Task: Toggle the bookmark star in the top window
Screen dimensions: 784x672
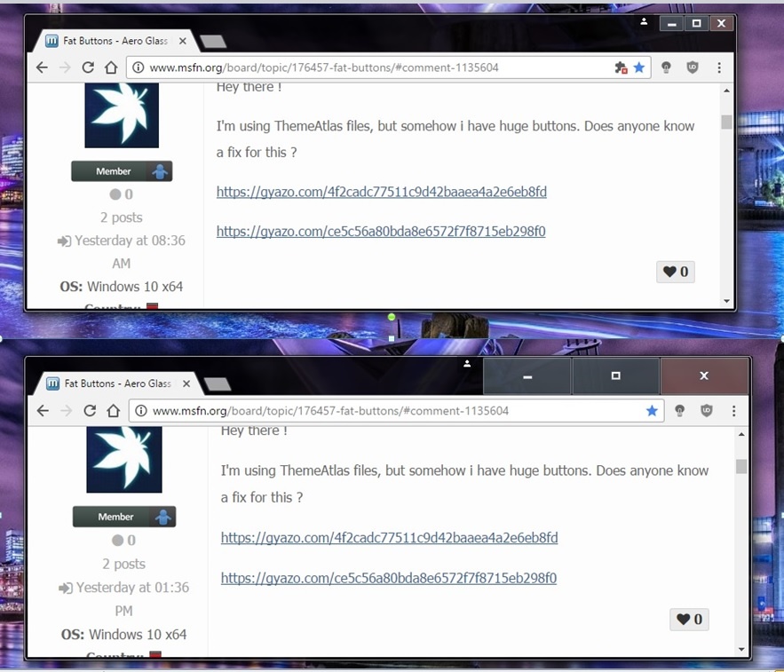Action: [x=638, y=67]
